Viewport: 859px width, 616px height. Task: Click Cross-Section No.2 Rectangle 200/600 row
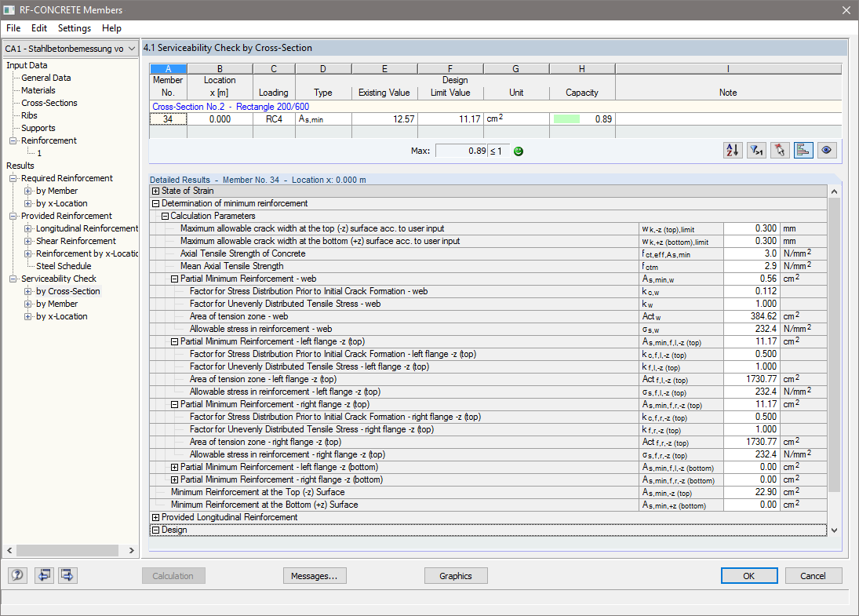pyautogui.click(x=495, y=106)
